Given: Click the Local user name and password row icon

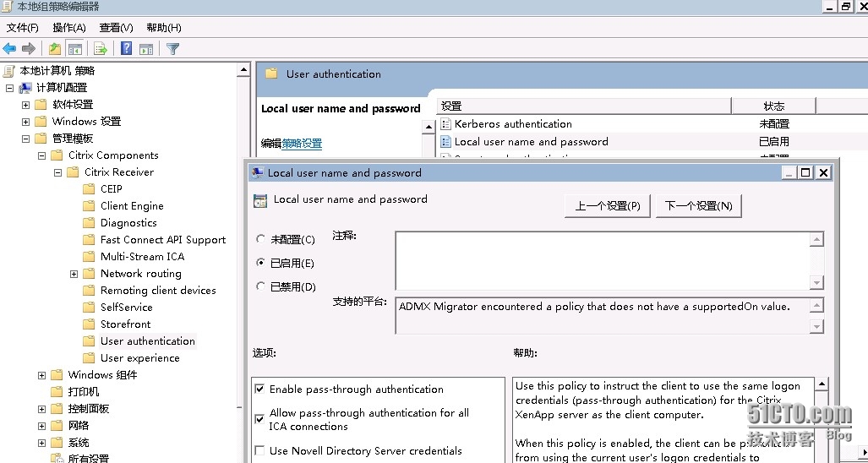Looking at the screenshot, I should [445, 142].
